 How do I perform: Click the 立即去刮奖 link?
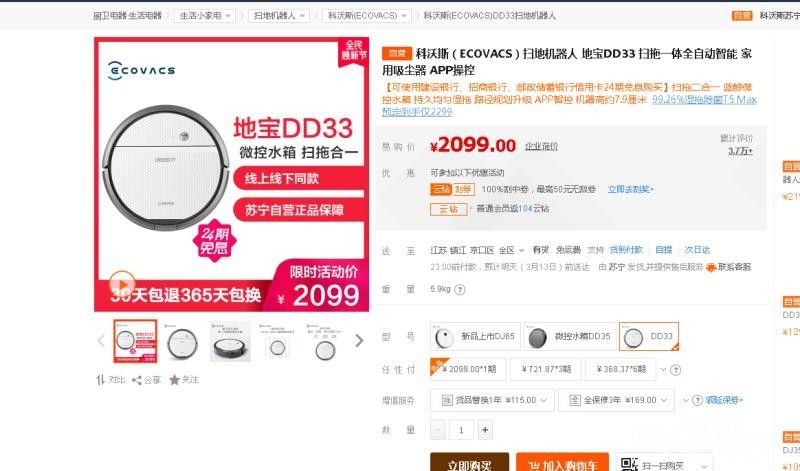tap(631, 189)
